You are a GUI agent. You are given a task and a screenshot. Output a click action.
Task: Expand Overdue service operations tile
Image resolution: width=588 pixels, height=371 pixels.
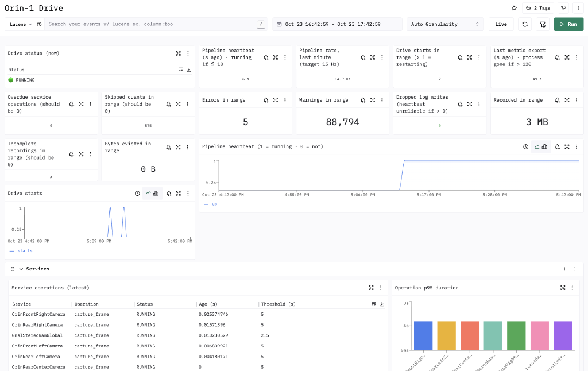pyautogui.click(x=81, y=104)
